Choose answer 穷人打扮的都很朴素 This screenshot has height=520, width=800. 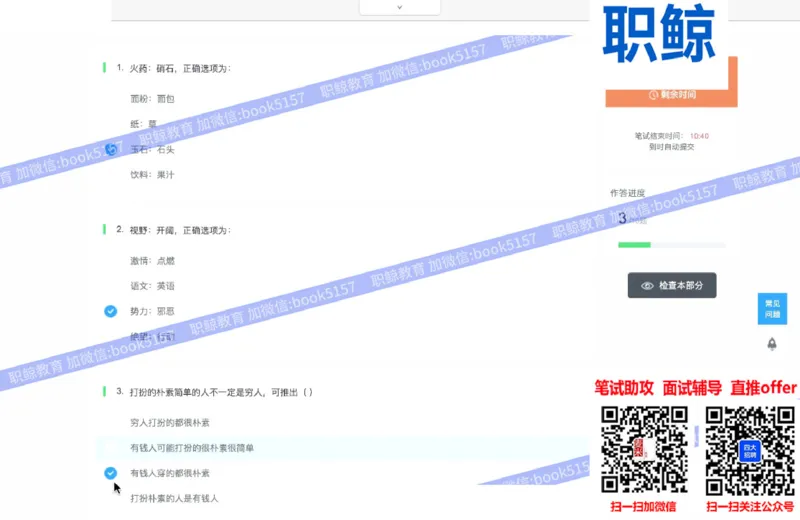click(169, 423)
